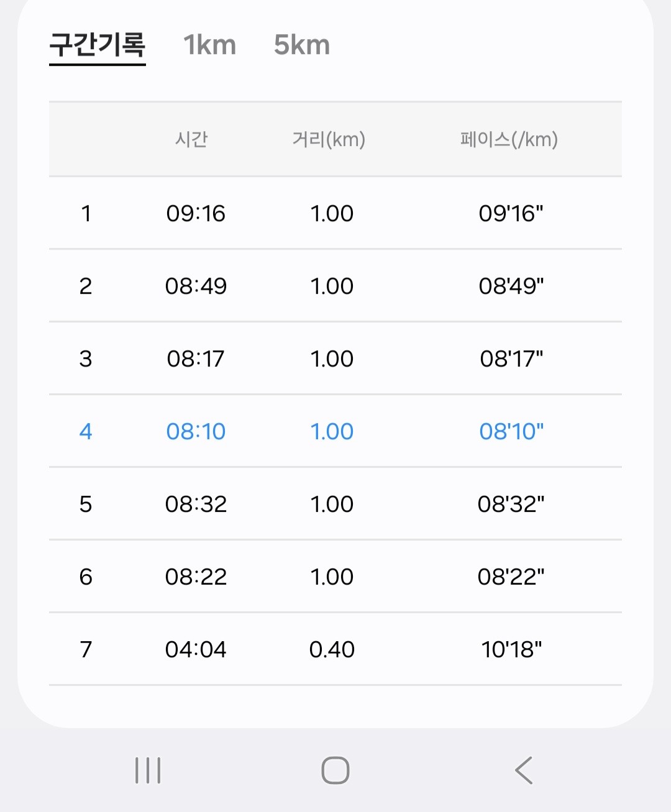Tap the 페이스(/km) column header
671x812 pixels.
point(509,139)
